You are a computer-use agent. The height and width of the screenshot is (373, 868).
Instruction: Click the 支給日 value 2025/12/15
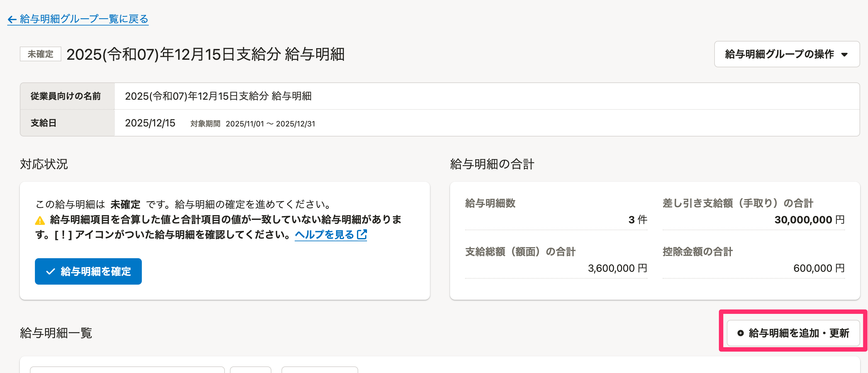pos(150,123)
